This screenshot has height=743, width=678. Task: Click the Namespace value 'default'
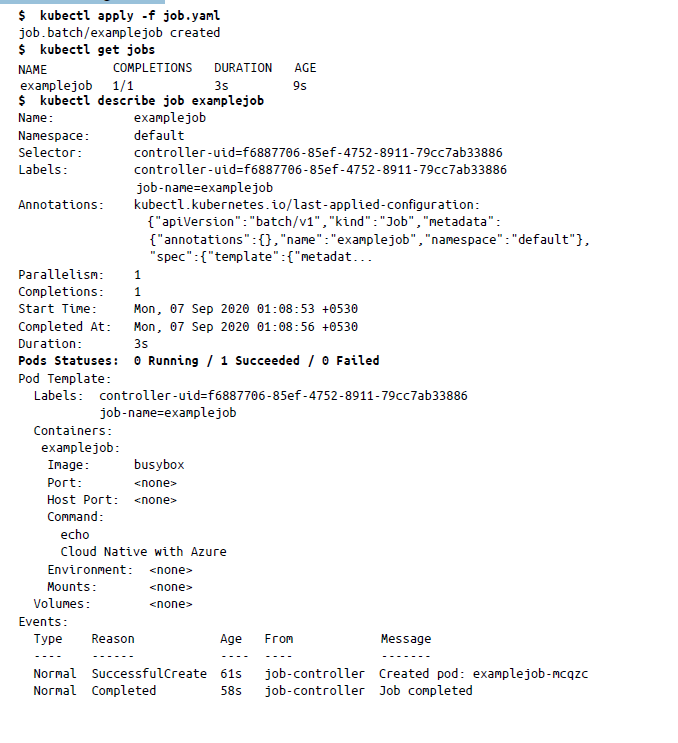159,135
